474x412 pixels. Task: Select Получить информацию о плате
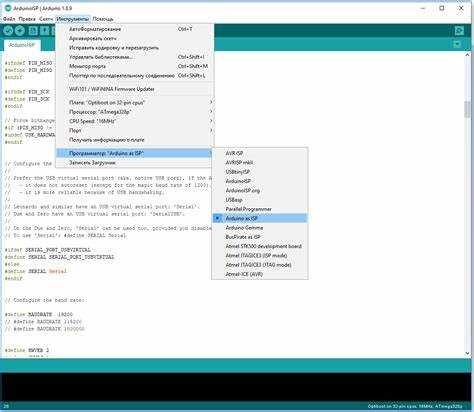tap(134, 140)
